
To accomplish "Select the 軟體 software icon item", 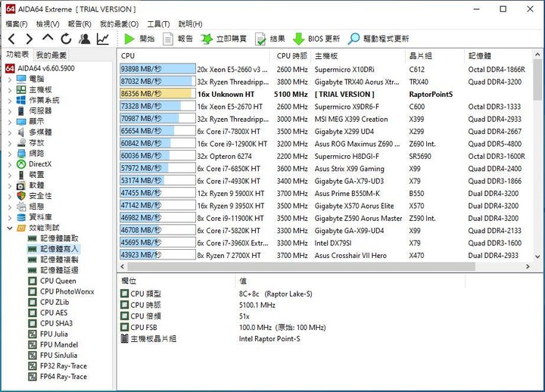I will (x=21, y=185).
